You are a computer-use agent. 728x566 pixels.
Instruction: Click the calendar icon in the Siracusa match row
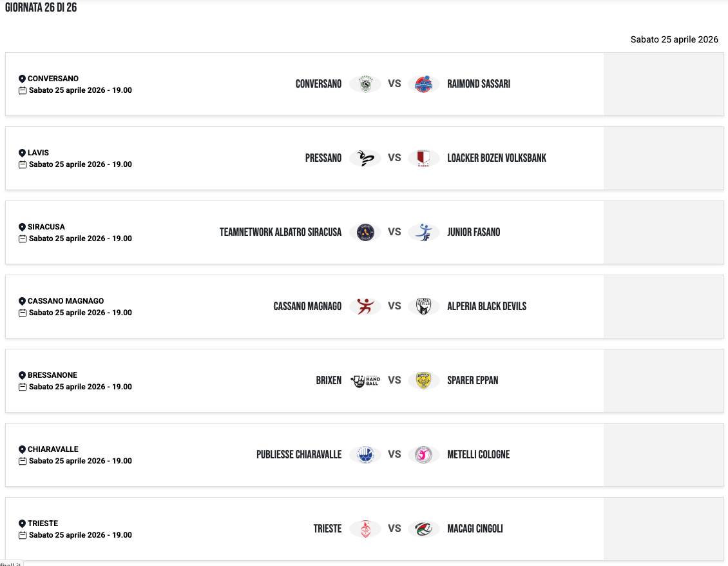(x=23, y=239)
